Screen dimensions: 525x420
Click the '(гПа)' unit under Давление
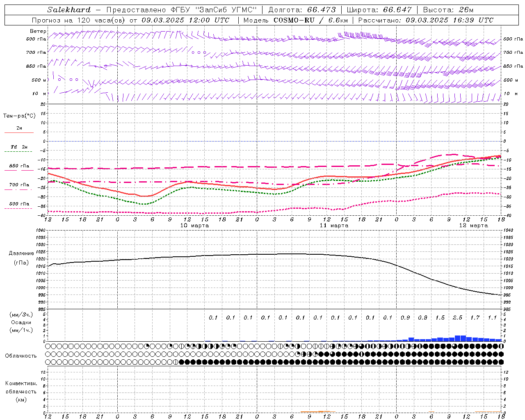point(21,263)
